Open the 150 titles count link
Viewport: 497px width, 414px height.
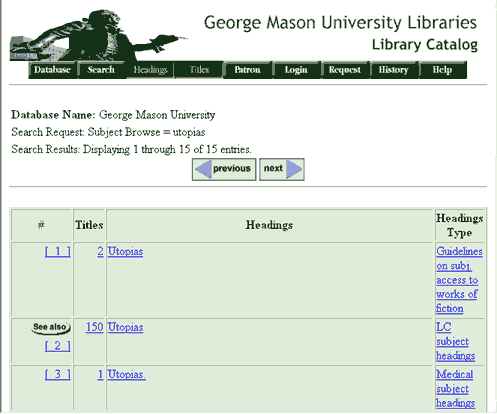click(95, 327)
